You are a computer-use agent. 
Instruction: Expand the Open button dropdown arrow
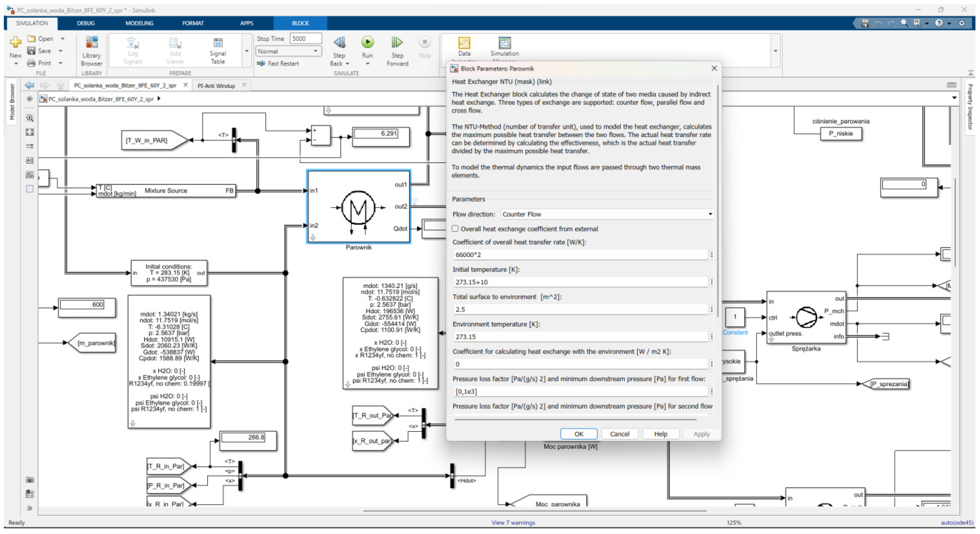tap(62, 38)
